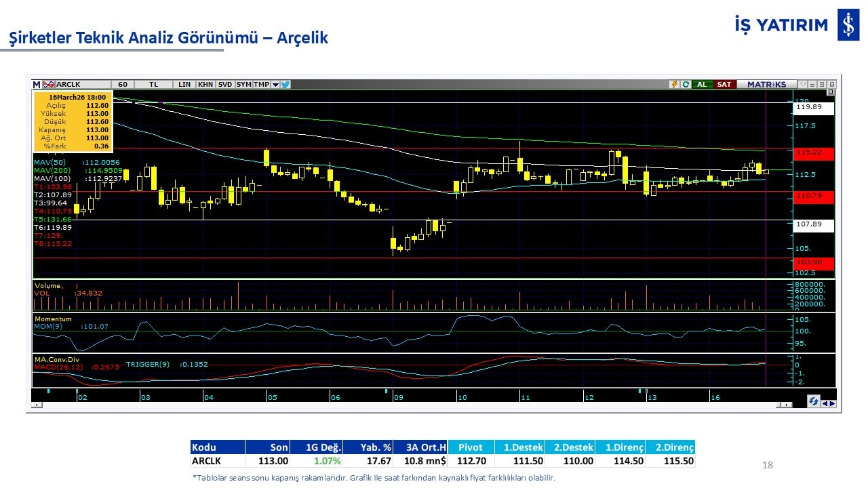Share chart via Twitter bird icon
This screenshot has width=868, height=488.
pyautogui.click(x=285, y=85)
